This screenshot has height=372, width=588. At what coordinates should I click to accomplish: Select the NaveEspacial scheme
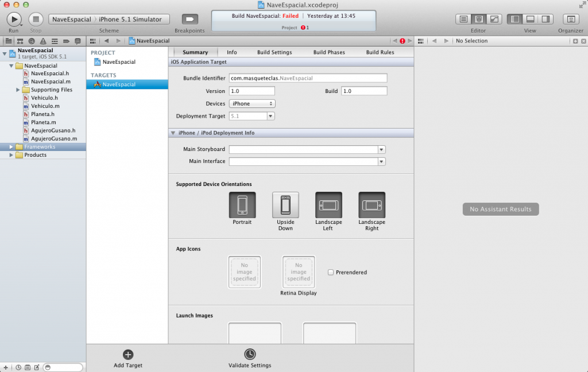pyautogui.click(x=72, y=19)
